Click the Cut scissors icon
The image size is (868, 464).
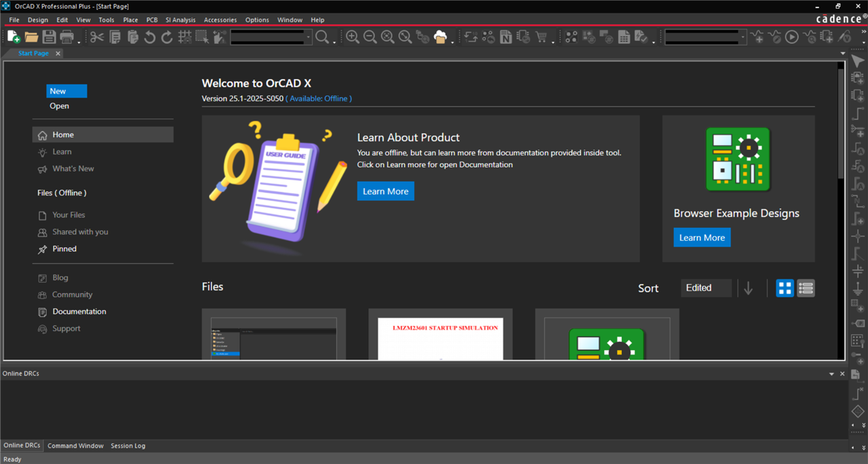tap(97, 37)
